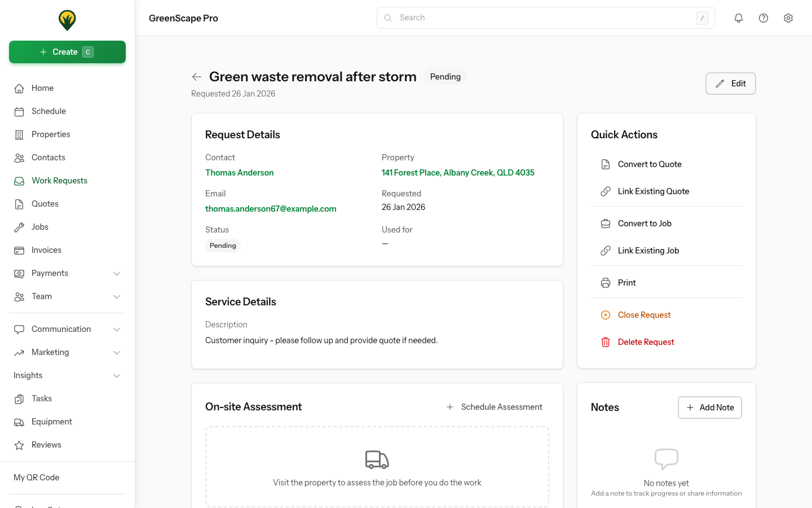Click the back arrow next to the request title
Image resolution: width=812 pixels, height=508 pixels.
point(196,76)
